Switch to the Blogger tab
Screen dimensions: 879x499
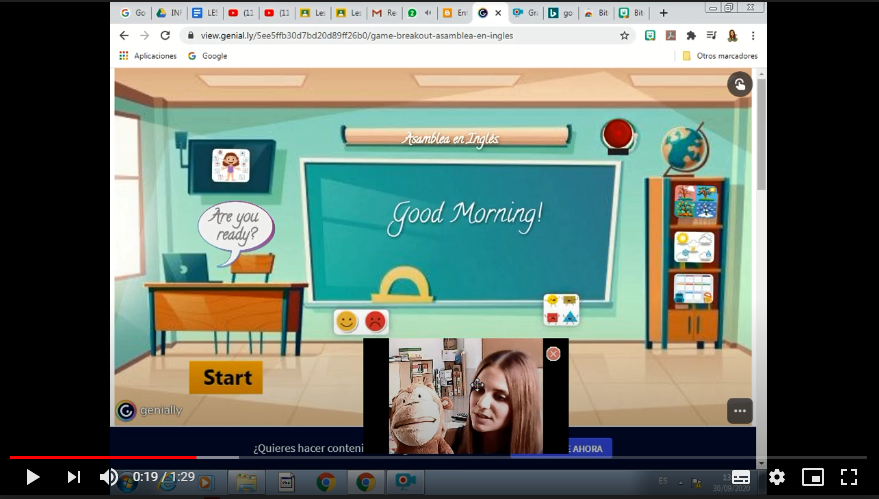[x=455, y=13]
